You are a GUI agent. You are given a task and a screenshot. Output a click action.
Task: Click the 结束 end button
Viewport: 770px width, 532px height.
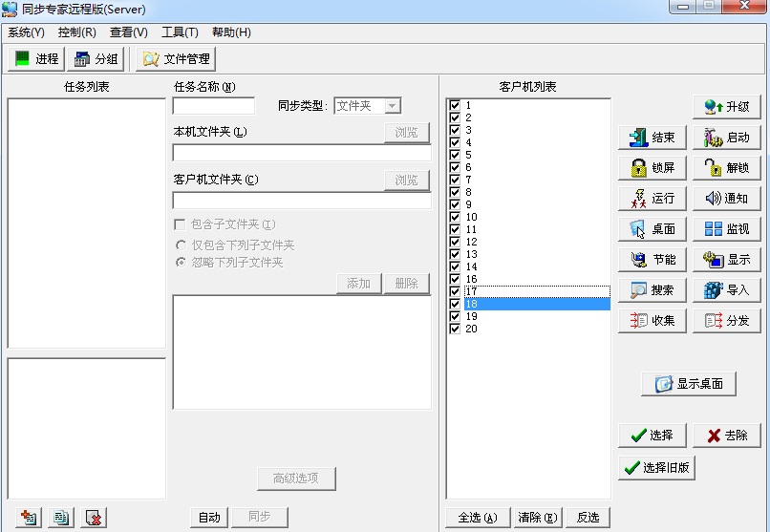coord(652,138)
